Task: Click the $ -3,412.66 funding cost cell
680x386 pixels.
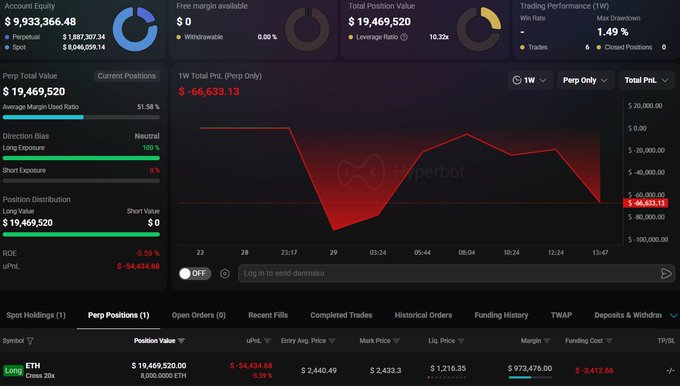Action: 594,370
